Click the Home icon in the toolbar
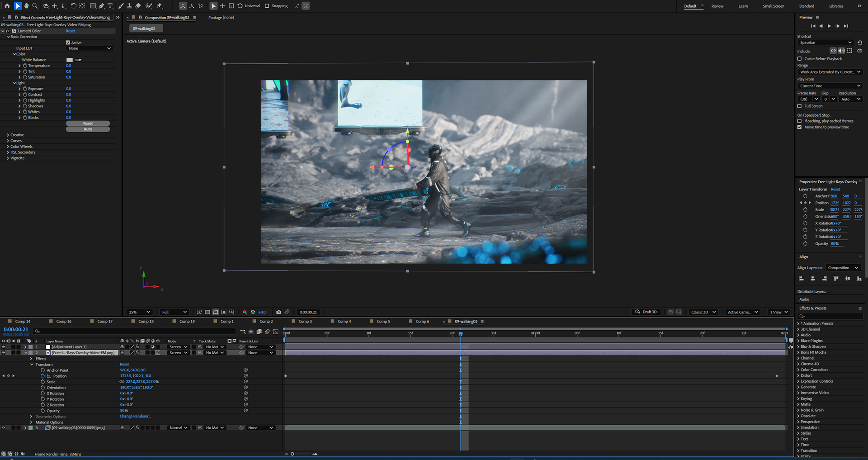The width and height of the screenshot is (868, 460). click(x=7, y=6)
